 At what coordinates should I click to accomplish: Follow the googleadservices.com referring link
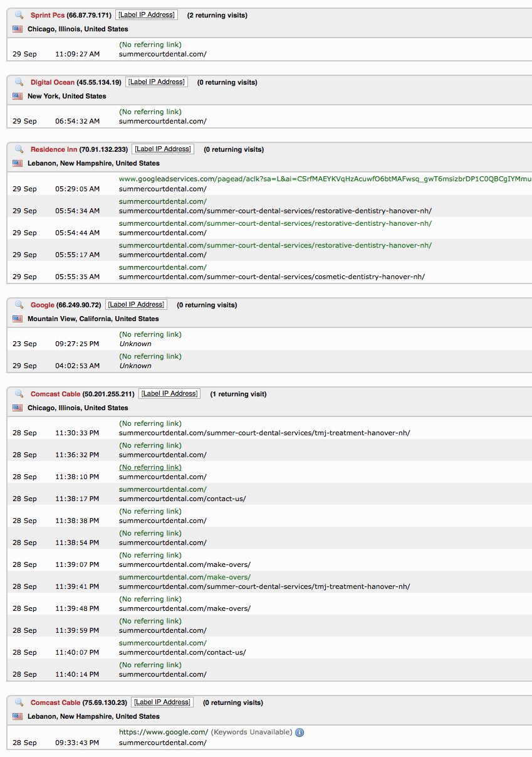(325, 179)
